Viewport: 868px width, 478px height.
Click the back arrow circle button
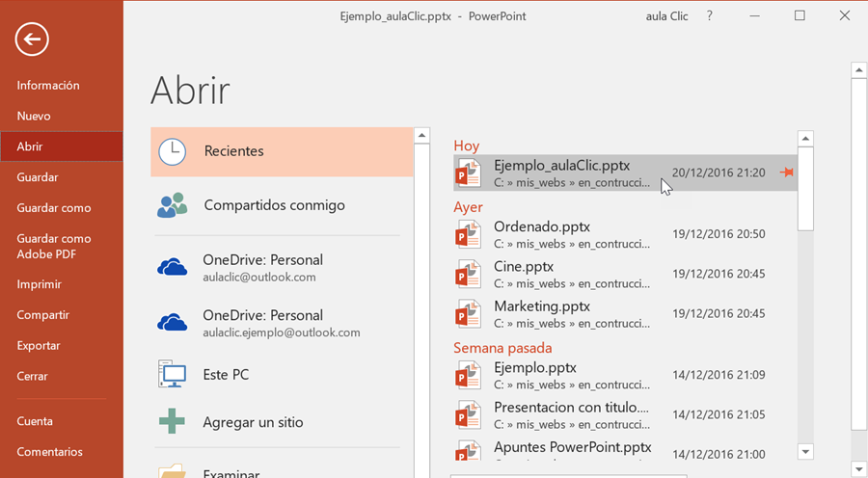point(32,40)
